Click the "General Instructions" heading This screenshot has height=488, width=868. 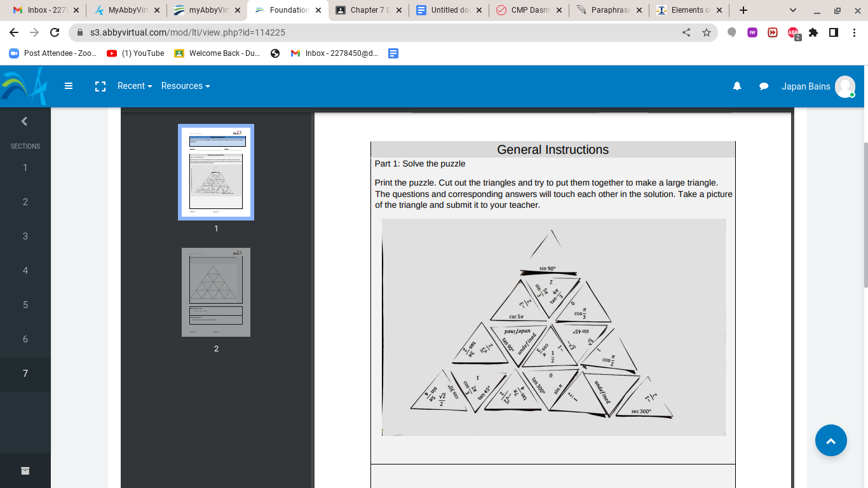[553, 150]
